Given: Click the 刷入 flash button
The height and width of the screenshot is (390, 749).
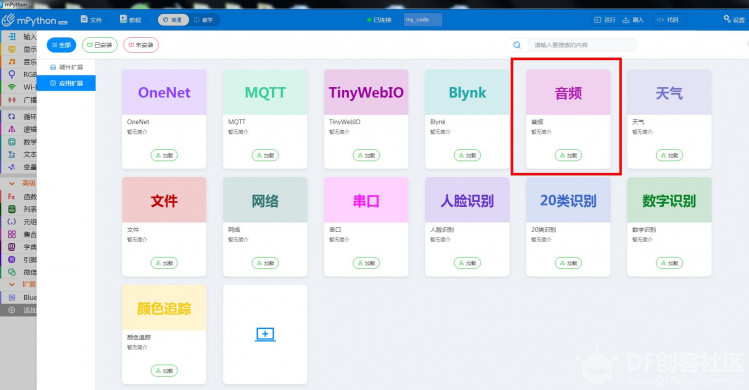Looking at the screenshot, I should (x=633, y=20).
